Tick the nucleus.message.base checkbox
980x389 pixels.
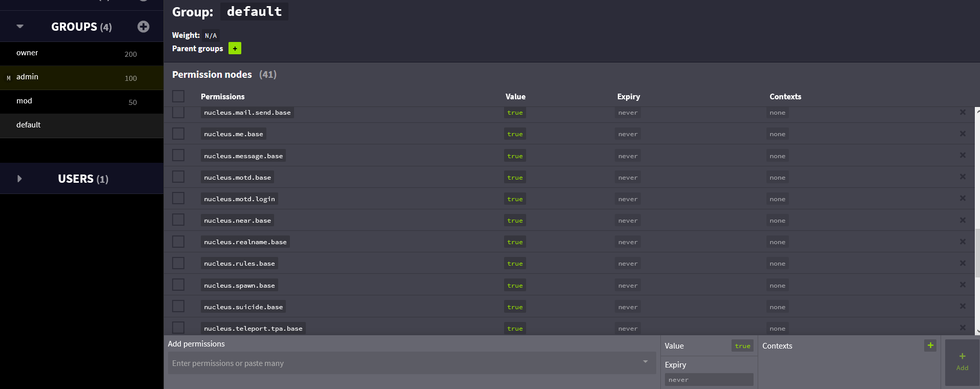click(x=178, y=156)
